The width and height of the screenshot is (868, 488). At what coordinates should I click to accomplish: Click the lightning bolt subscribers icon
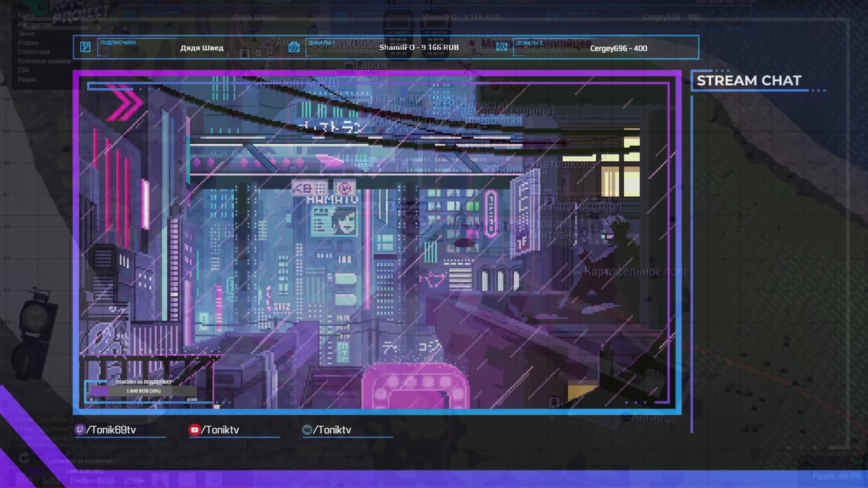pyautogui.click(x=85, y=47)
